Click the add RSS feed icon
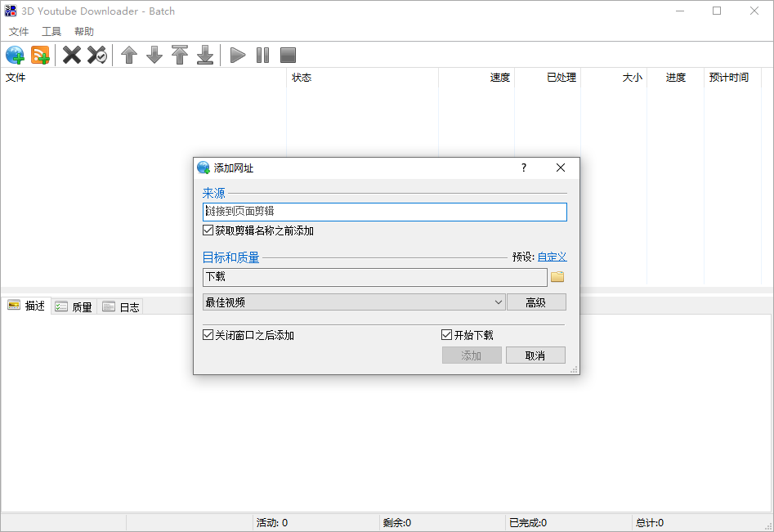774x532 pixels. tap(41, 55)
